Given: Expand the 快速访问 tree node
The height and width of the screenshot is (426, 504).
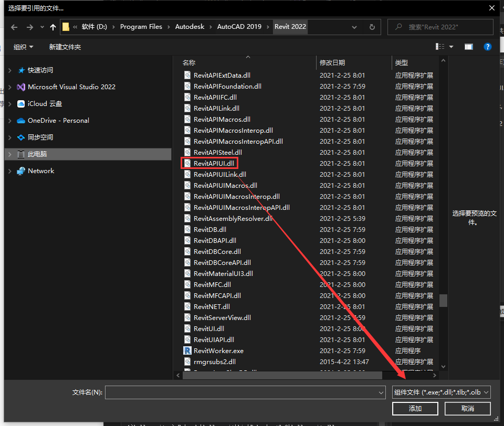Looking at the screenshot, I should pos(9,70).
